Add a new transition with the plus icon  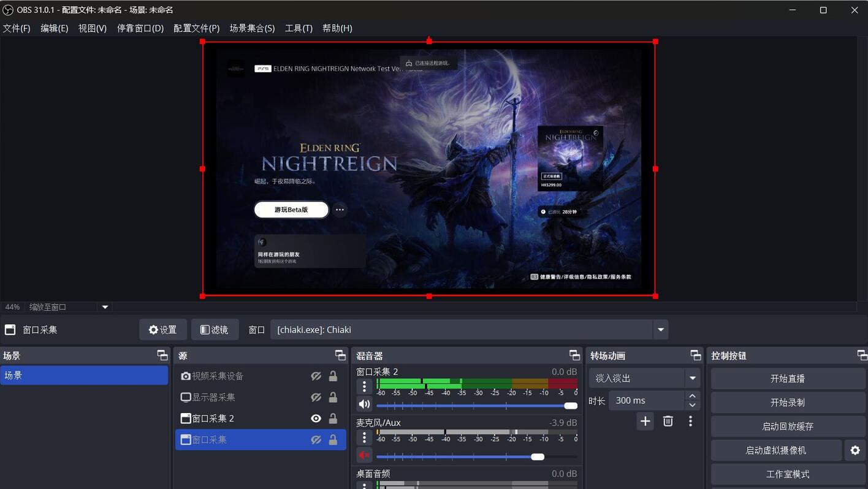tap(645, 421)
